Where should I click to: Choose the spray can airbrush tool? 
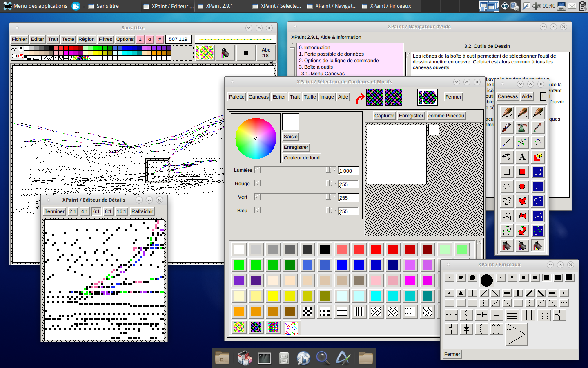(x=522, y=128)
